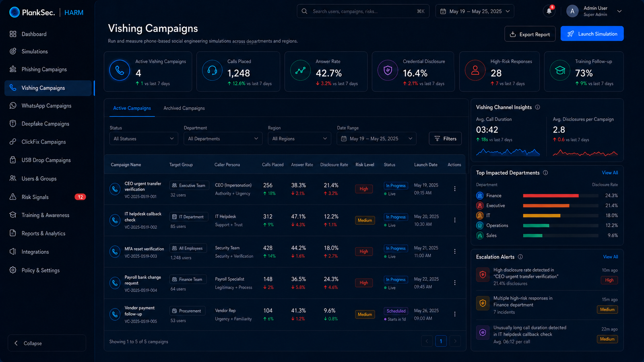Click the Filters button
The height and width of the screenshot is (362, 644).
tap(445, 139)
